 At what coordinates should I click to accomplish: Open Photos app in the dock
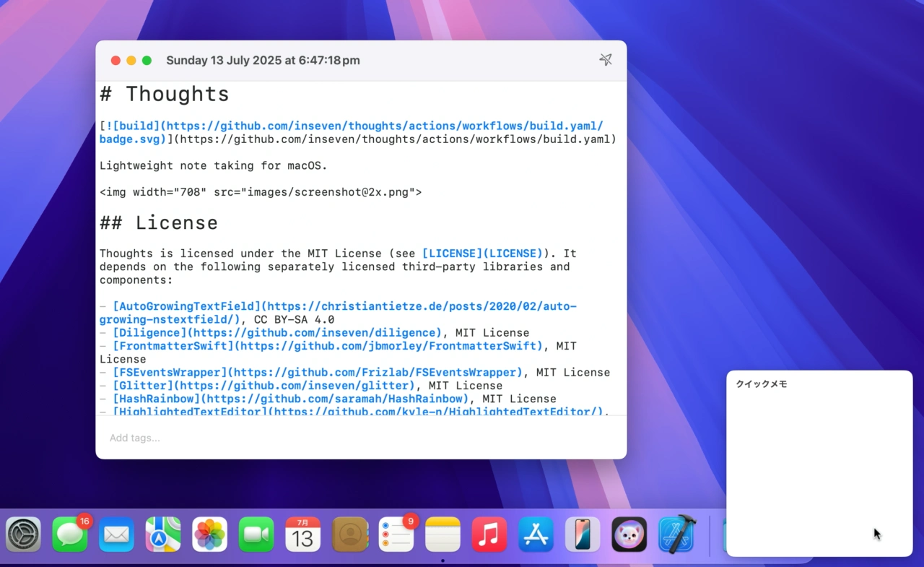[x=209, y=535]
